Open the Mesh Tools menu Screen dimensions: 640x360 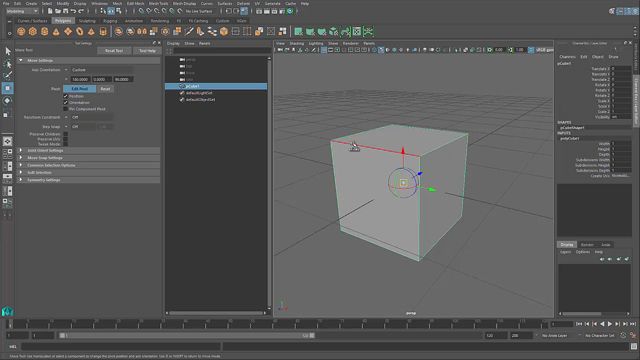158,3
